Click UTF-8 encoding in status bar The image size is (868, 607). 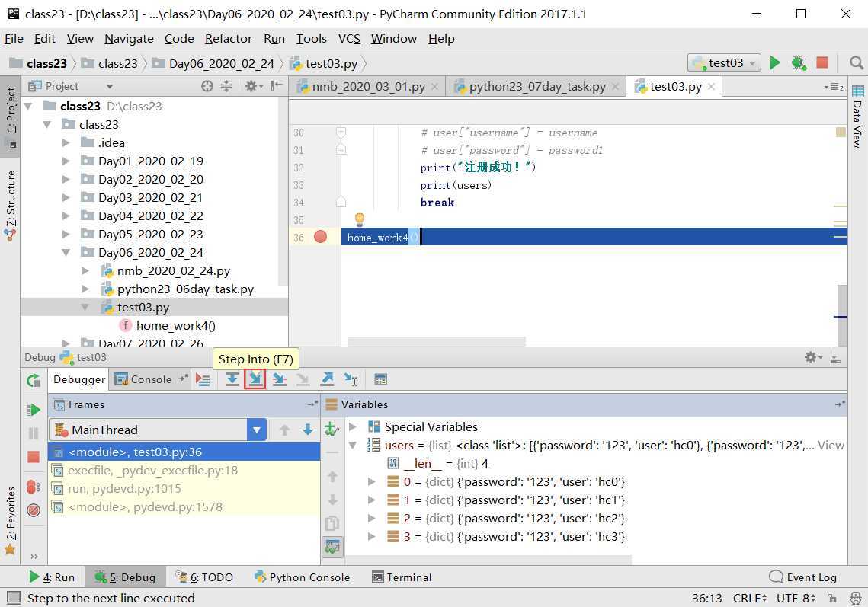(796, 598)
